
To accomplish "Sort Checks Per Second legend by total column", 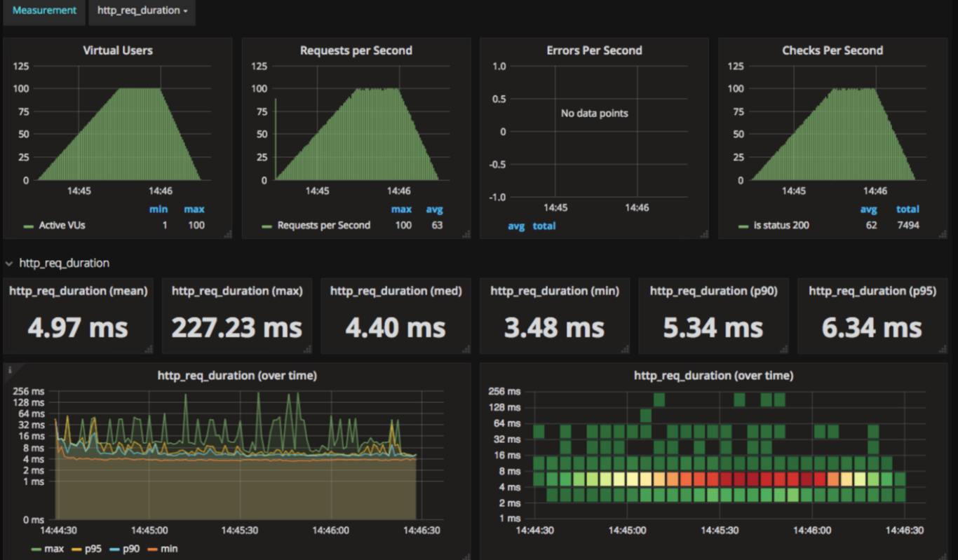I will click(908, 209).
